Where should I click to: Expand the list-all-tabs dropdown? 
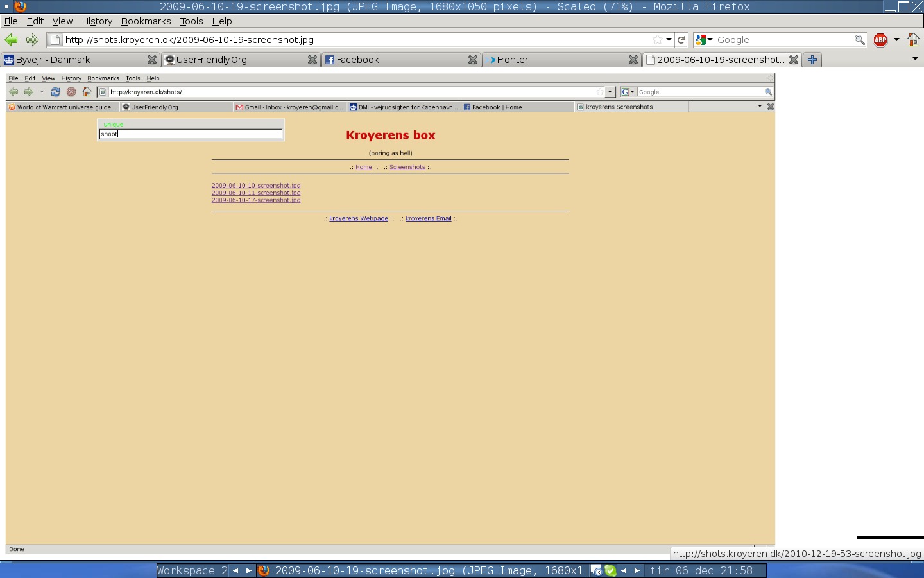point(915,59)
